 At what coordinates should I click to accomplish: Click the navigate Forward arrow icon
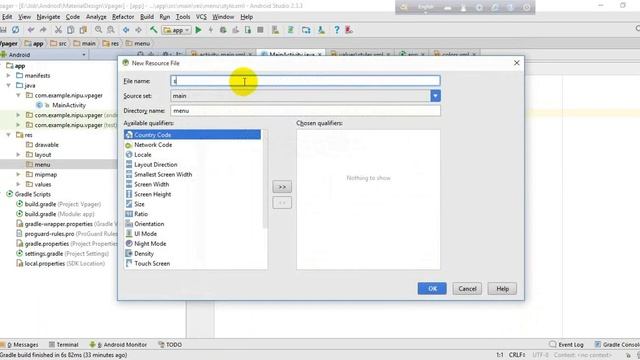point(138,30)
